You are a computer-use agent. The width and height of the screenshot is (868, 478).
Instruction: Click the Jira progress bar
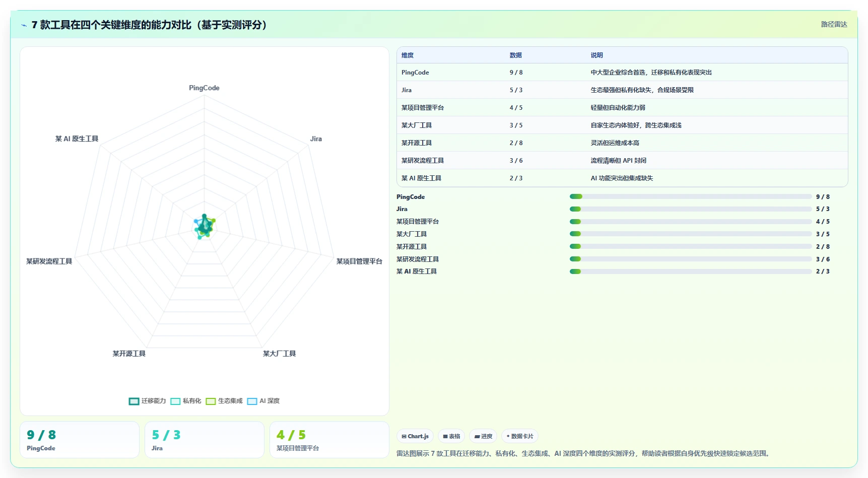click(x=691, y=209)
